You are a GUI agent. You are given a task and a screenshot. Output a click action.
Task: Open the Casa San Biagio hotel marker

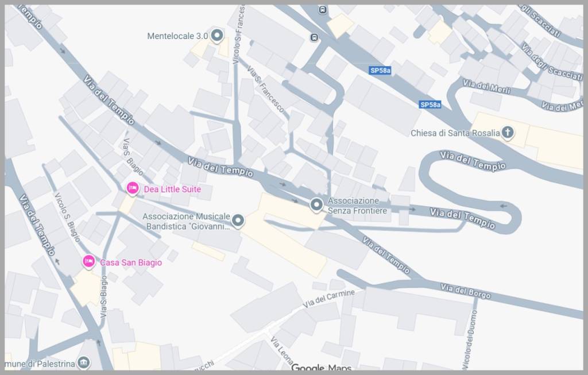[89, 261]
